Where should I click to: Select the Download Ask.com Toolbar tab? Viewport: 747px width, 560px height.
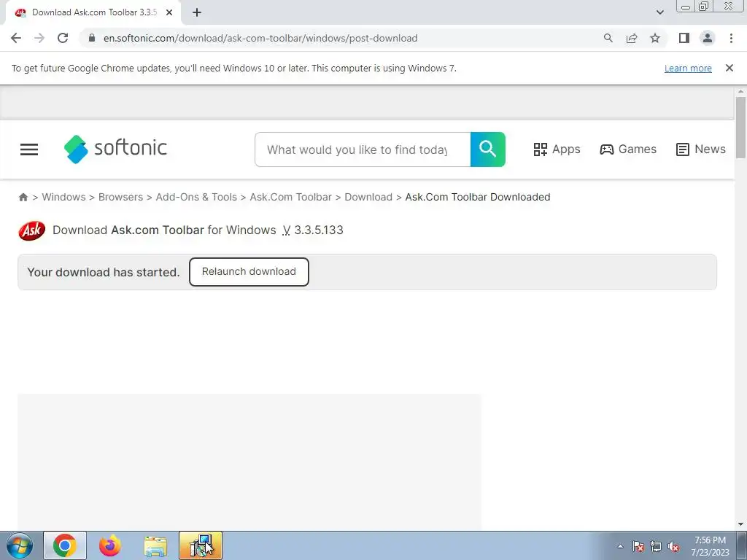click(94, 12)
